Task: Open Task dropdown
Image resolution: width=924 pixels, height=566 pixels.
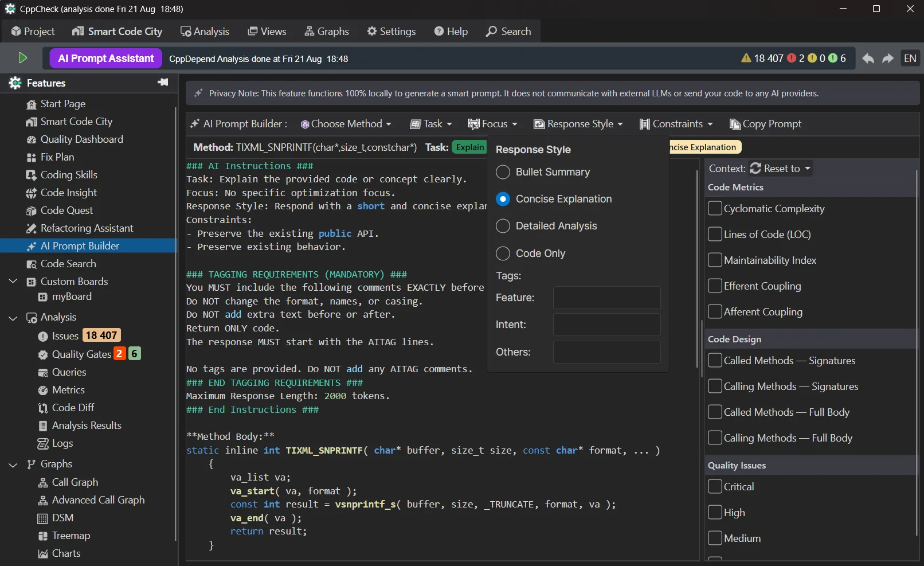Action: coord(431,124)
